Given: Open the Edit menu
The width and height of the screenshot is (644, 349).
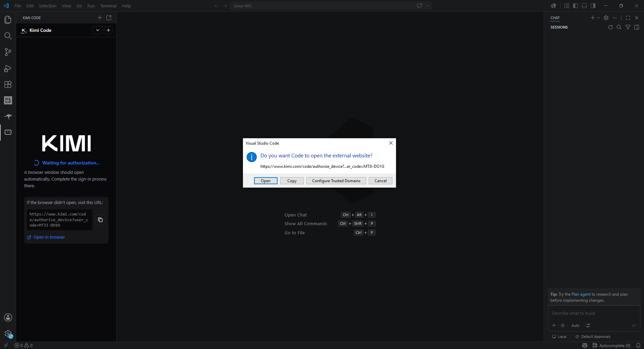Looking at the screenshot, I should coord(30,6).
